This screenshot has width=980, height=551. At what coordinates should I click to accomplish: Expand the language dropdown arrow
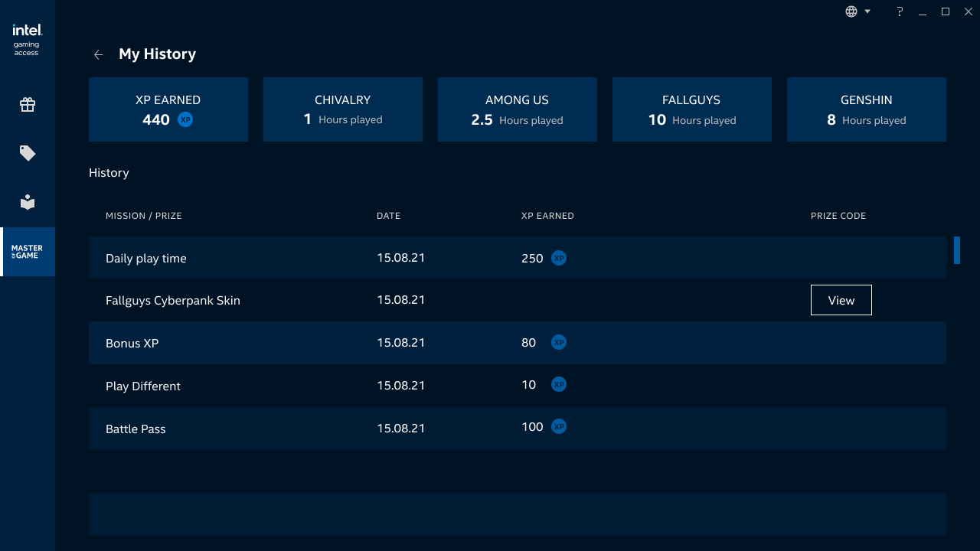click(867, 11)
